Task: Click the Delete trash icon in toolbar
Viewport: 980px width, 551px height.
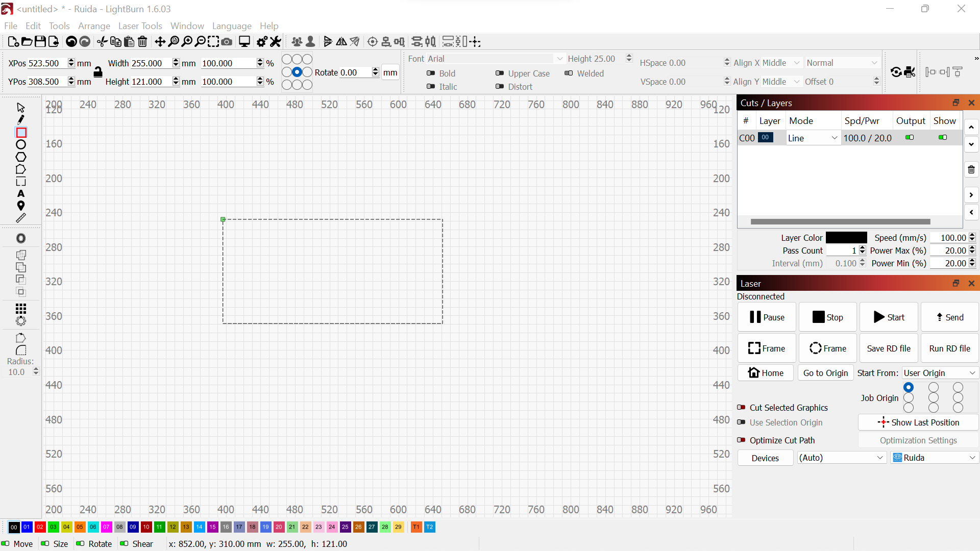Action: 143,42
